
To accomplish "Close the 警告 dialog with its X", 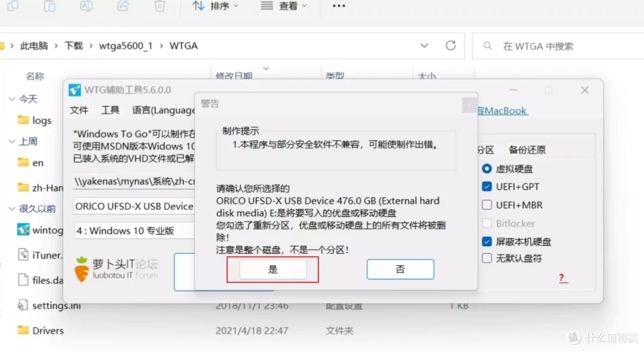I will [x=469, y=105].
